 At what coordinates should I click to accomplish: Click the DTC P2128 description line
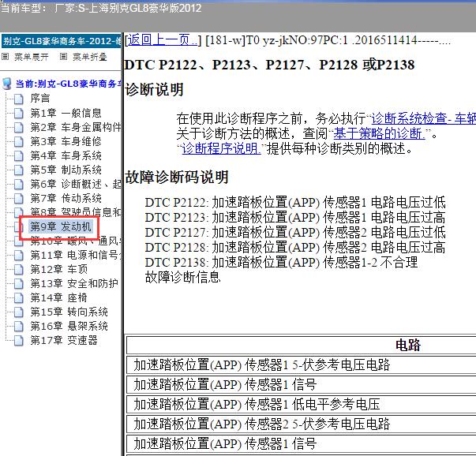(295, 247)
